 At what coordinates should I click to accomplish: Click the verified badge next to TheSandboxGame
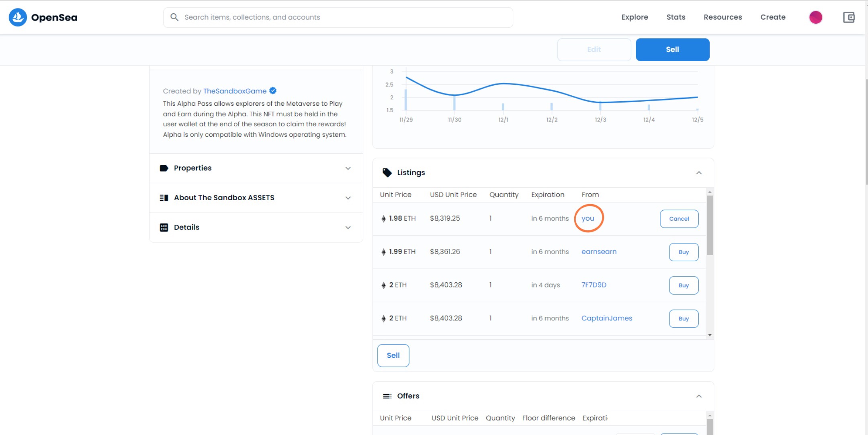point(273,91)
